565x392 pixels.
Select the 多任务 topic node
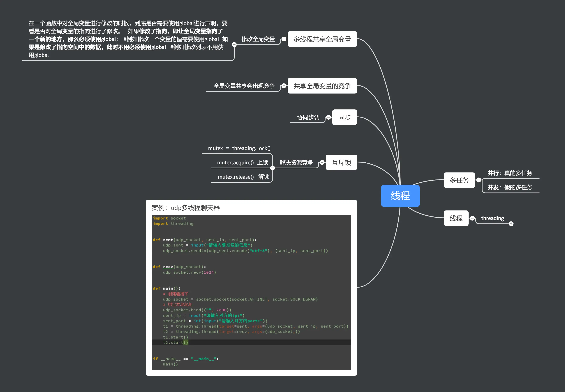(459, 180)
